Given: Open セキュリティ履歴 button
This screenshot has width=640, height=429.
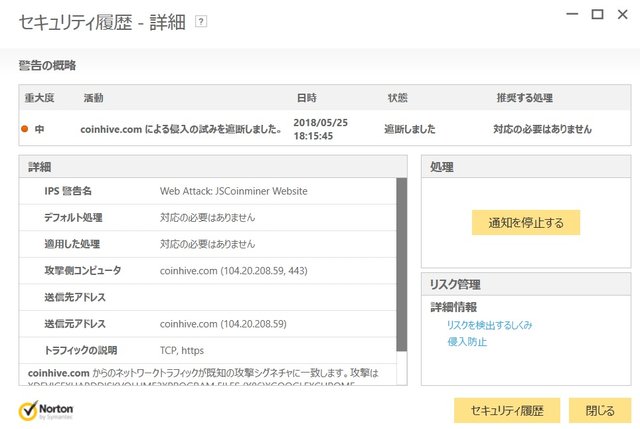Looking at the screenshot, I should (507, 410).
